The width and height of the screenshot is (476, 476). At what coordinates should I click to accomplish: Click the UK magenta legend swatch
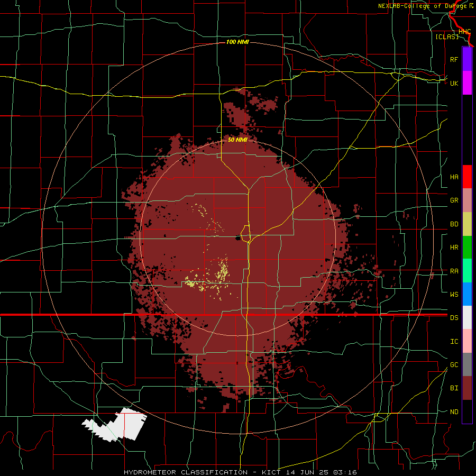pos(467,83)
